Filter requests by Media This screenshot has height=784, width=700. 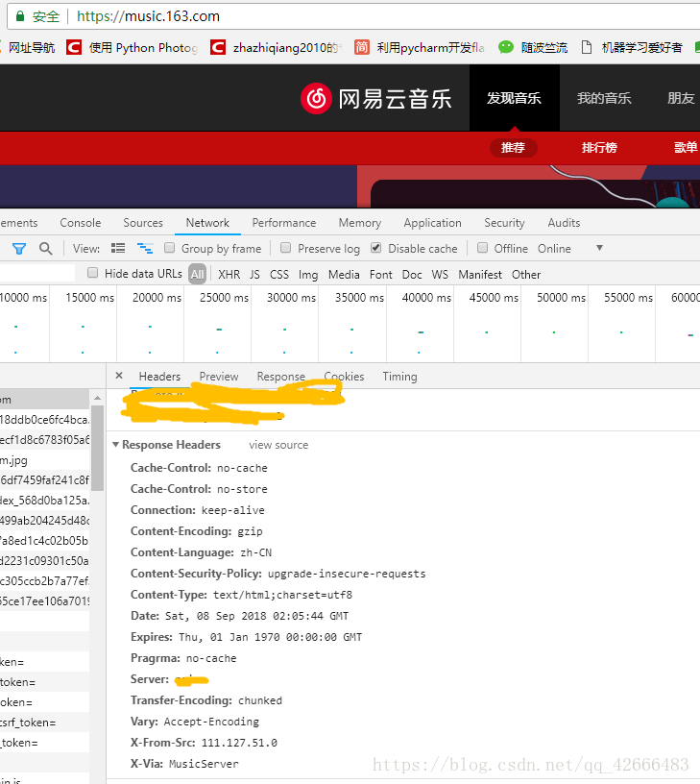coord(344,275)
